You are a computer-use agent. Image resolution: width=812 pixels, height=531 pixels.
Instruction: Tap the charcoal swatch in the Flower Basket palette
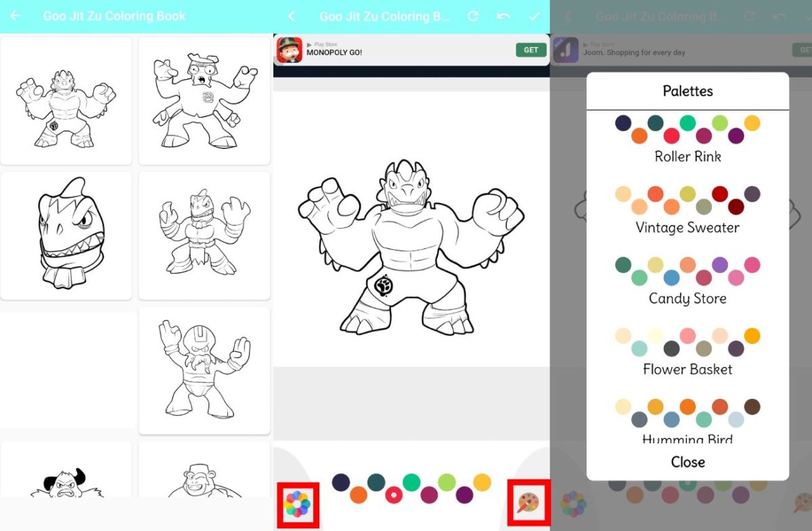(672, 349)
